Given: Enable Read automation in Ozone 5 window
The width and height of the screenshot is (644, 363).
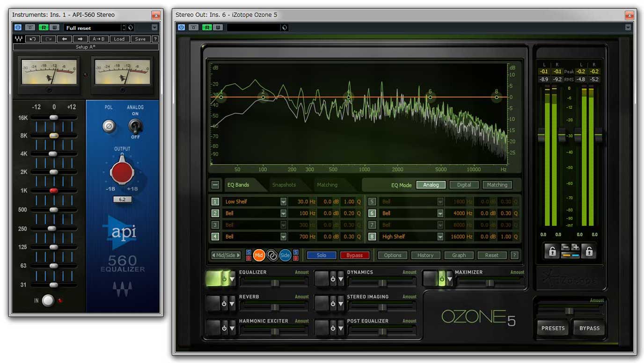Looking at the screenshot, I should click(207, 28).
